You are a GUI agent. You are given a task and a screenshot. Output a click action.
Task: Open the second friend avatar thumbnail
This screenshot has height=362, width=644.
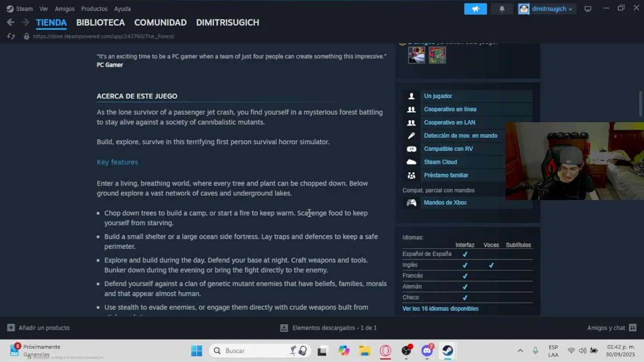437,55
